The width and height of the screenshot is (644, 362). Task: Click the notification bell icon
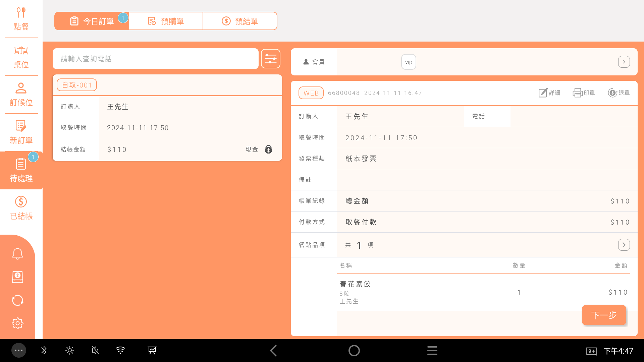pos(17,254)
